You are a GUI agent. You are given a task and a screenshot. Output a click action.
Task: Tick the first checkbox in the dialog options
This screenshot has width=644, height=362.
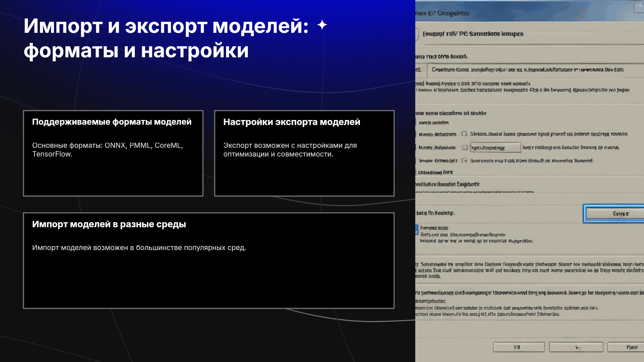pyautogui.click(x=465, y=134)
